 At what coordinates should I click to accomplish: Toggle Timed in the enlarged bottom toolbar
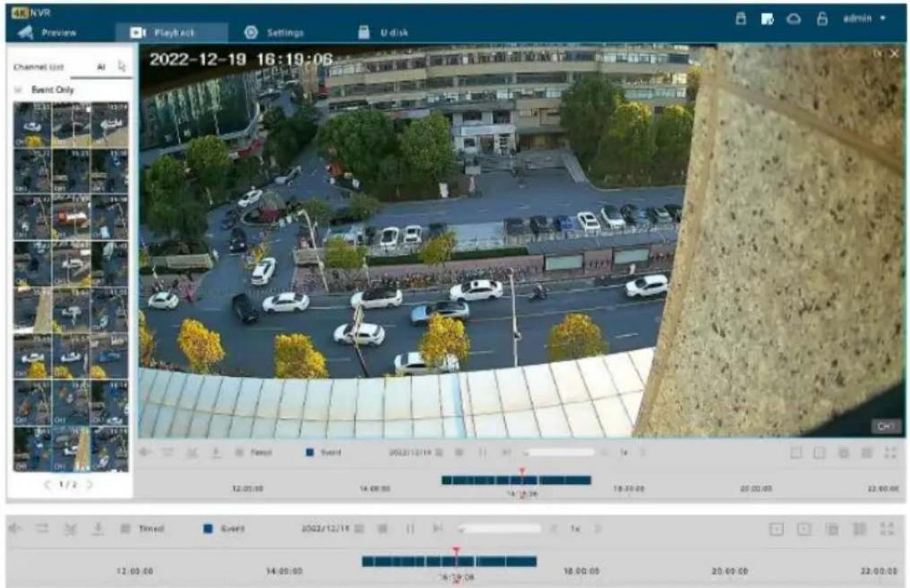pos(125,529)
